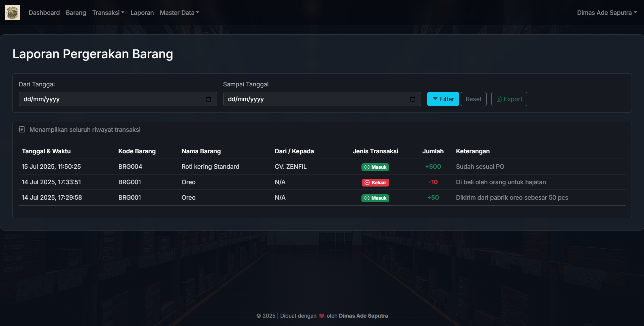Click the red Keluar badge for Oreo
The width and height of the screenshot is (644, 326).
[375, 182]
